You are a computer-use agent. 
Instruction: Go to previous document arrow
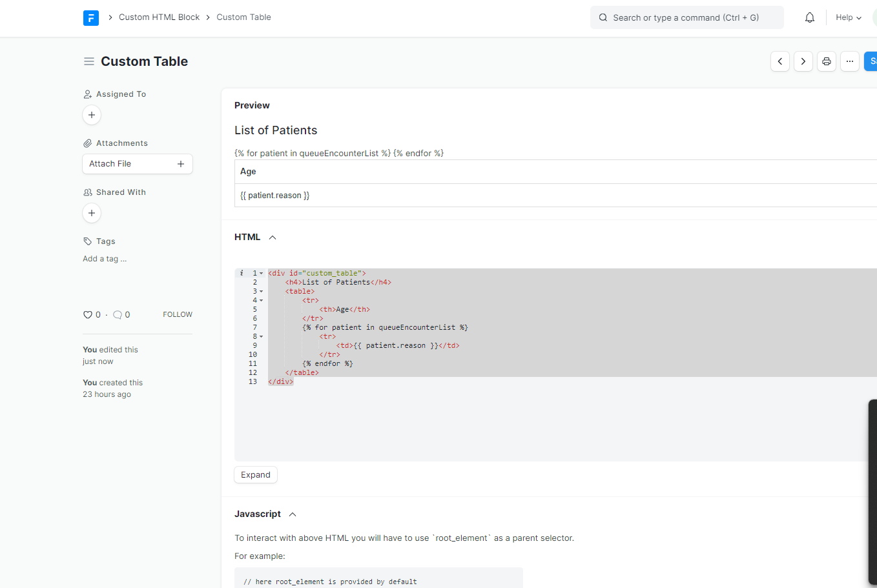pos(780,61)
